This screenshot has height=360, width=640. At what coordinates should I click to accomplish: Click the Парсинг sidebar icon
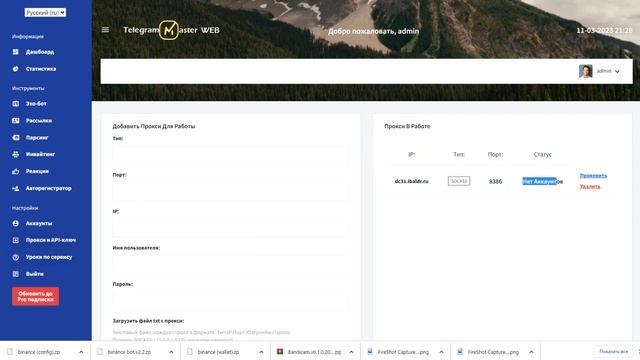[x=16, y=138]
